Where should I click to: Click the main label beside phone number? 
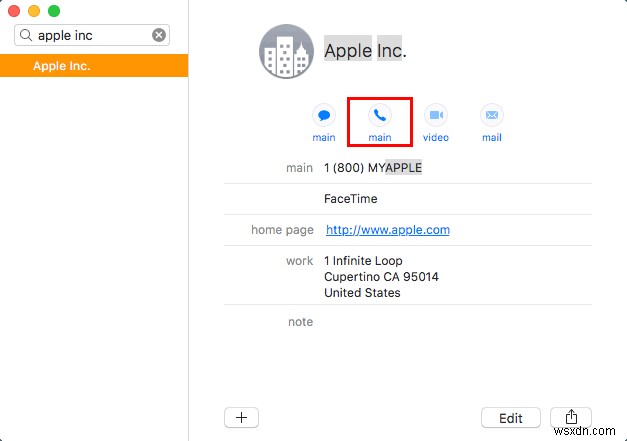coord(299,168)
